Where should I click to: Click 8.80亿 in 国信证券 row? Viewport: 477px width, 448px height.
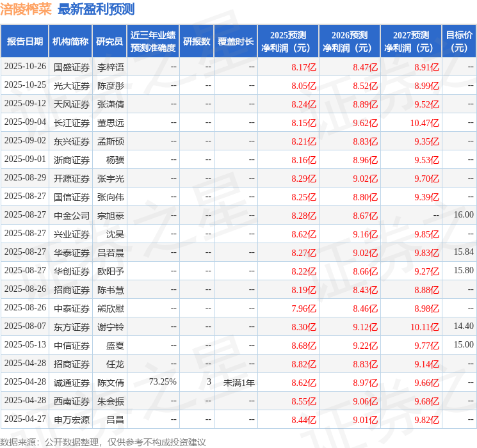point(365,197)
